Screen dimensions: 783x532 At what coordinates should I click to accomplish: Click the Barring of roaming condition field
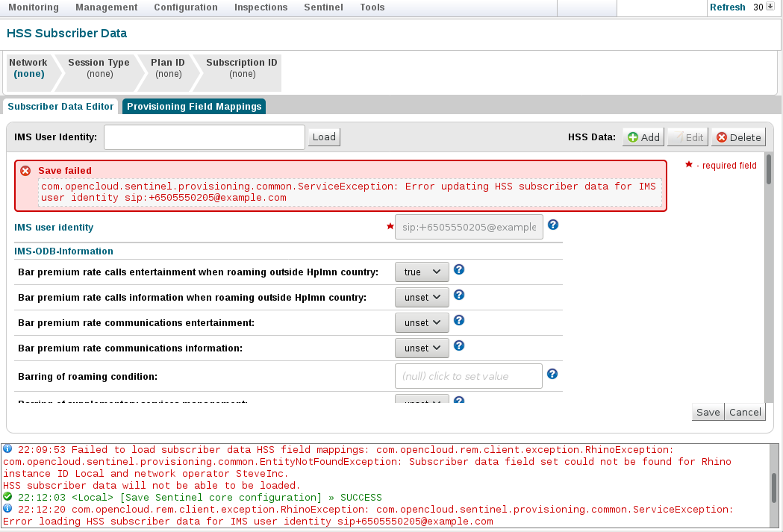(x=468, y=376)
